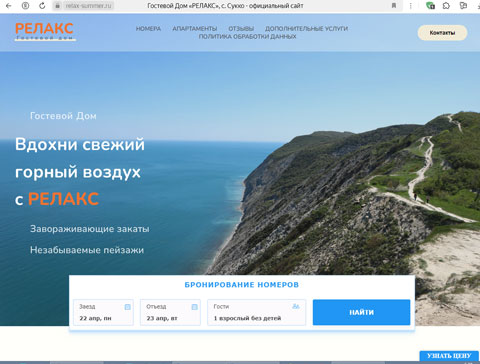
Task: Click the БРОНИРОВАНИЕ НОМЕРОВ heading
Action: pos(242,285)
